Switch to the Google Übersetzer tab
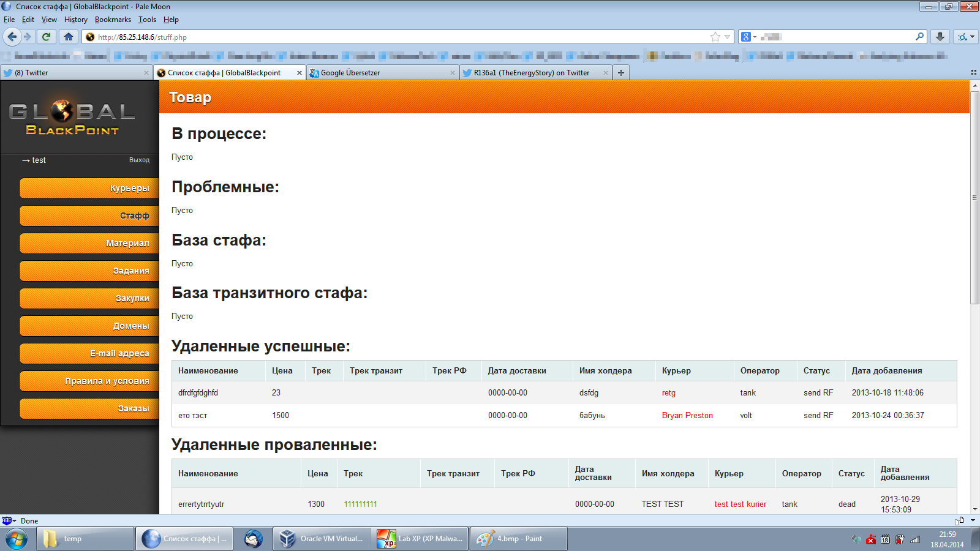The image size is (980, 551). pos(382,73)
